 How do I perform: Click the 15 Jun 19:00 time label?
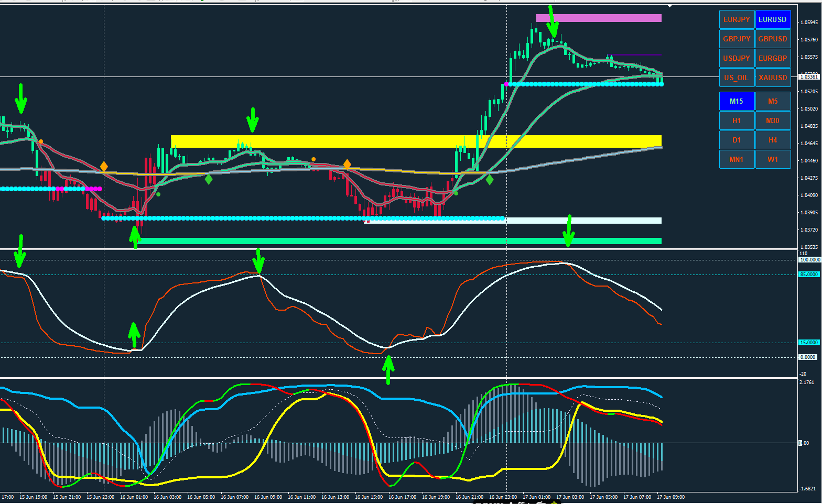[33, 497]
